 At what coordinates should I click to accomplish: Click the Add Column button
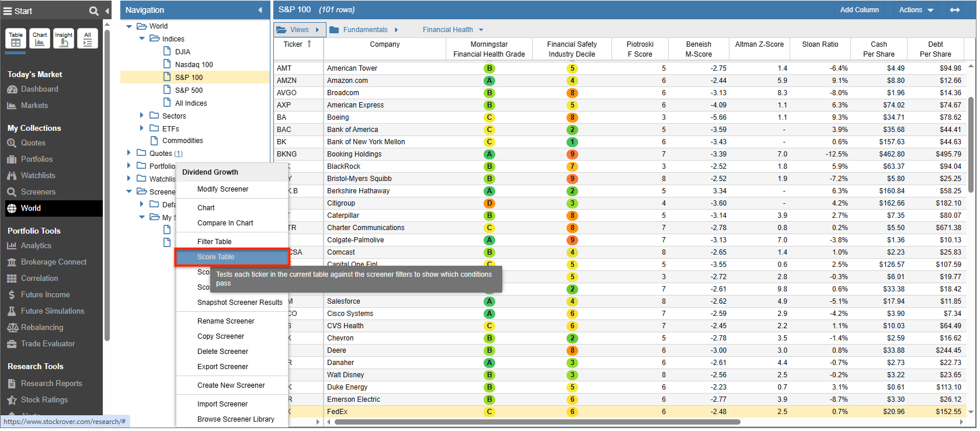point(859,10)
